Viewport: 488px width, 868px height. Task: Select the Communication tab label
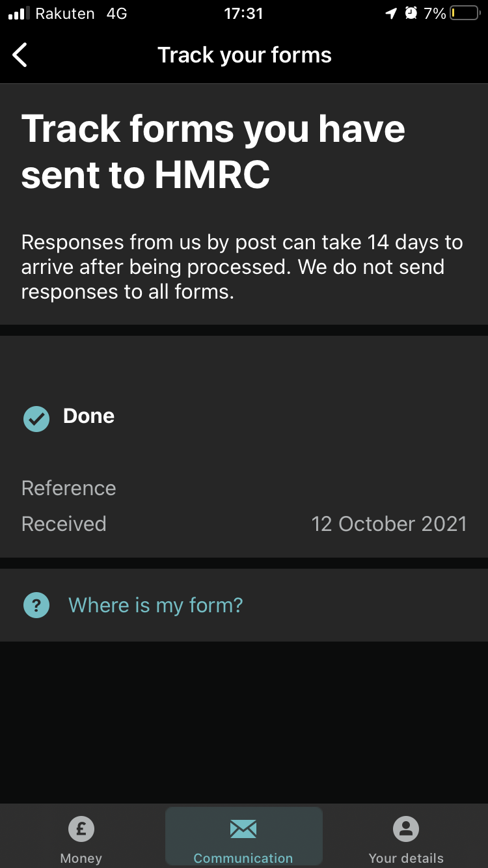point(243,858)
